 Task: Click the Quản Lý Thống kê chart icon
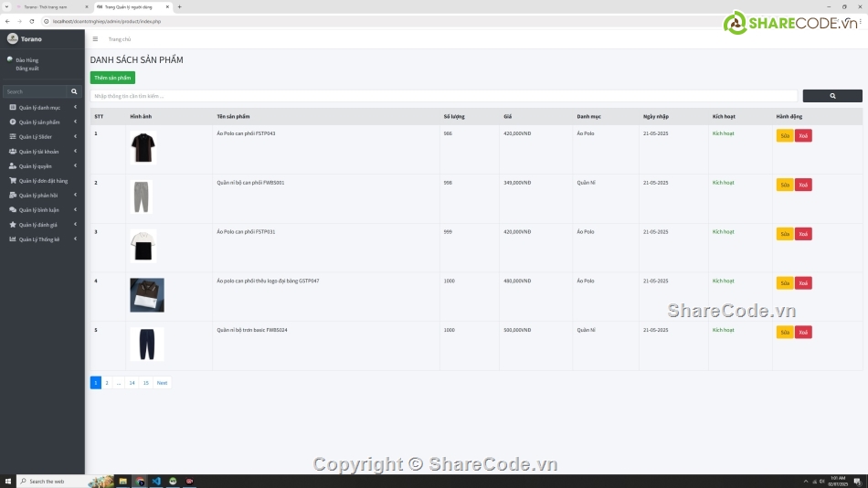click(13, 239)
